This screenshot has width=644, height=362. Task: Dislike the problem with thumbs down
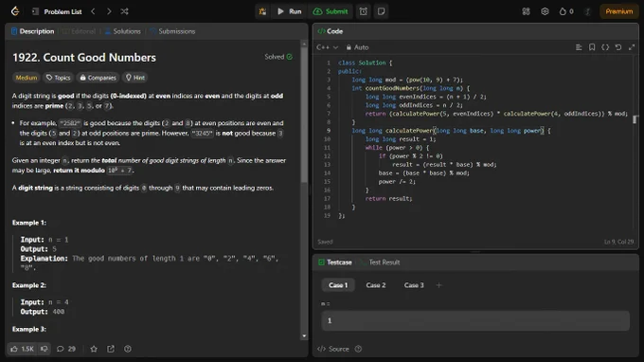(x=44, y=349)
